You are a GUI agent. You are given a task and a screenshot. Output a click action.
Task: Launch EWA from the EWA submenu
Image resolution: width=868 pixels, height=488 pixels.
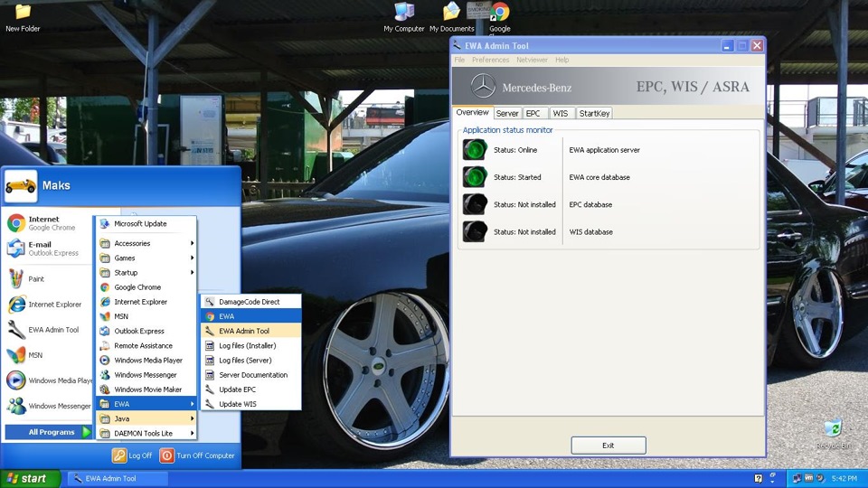[251, 316]
